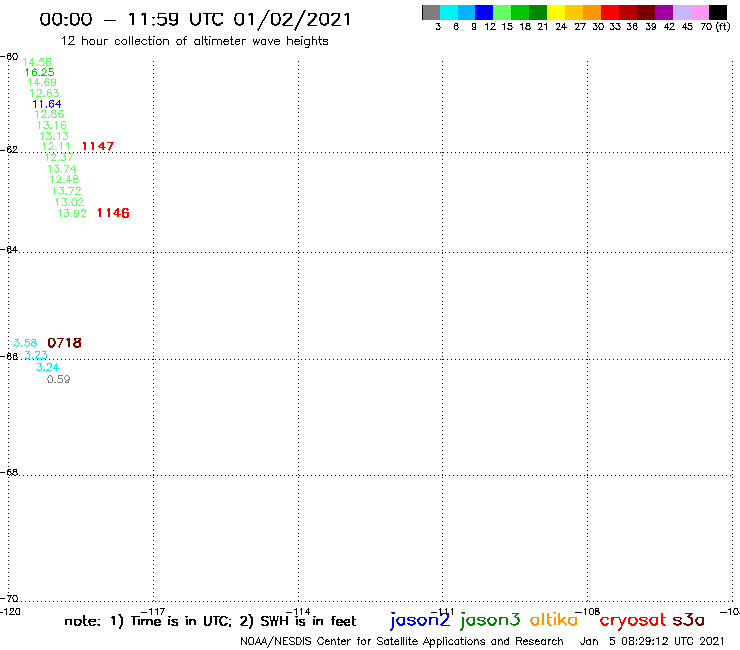
Task: Click the red 1146 time stamp
Action: click(113, 213)
